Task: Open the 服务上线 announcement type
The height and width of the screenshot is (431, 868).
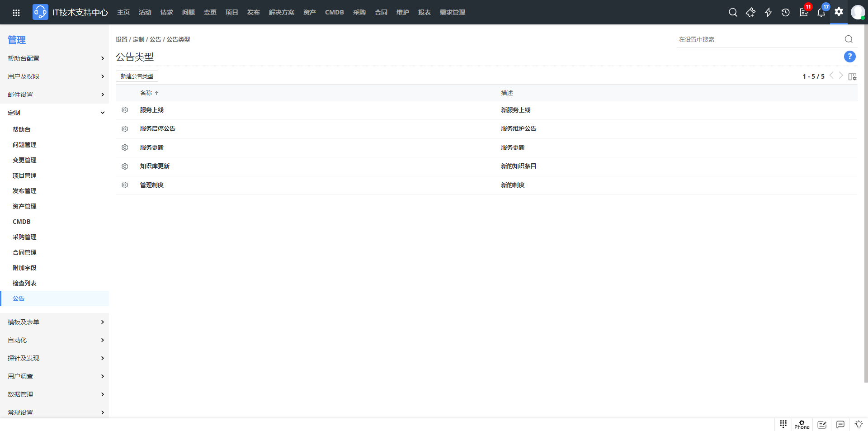Action: (152, 110)
